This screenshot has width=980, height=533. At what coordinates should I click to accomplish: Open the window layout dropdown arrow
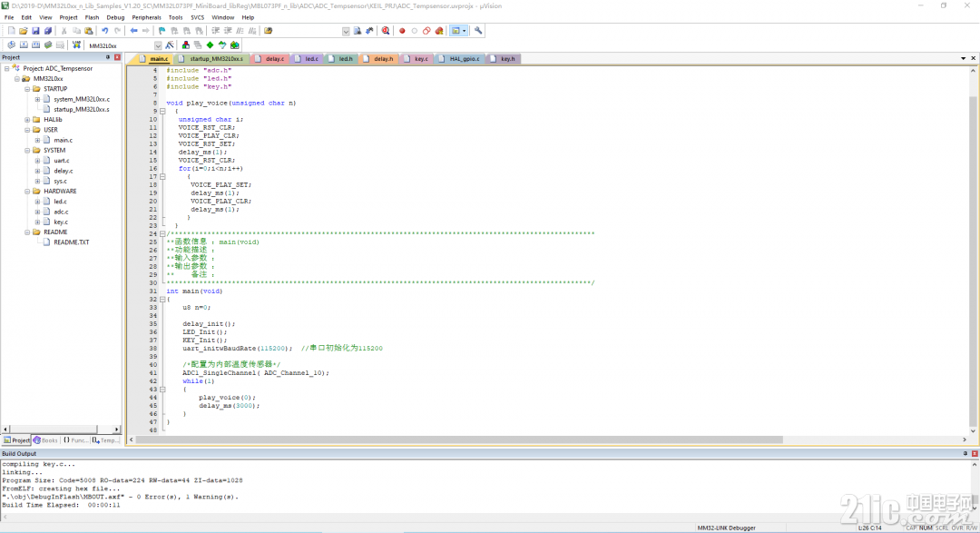tap(465, 31)
